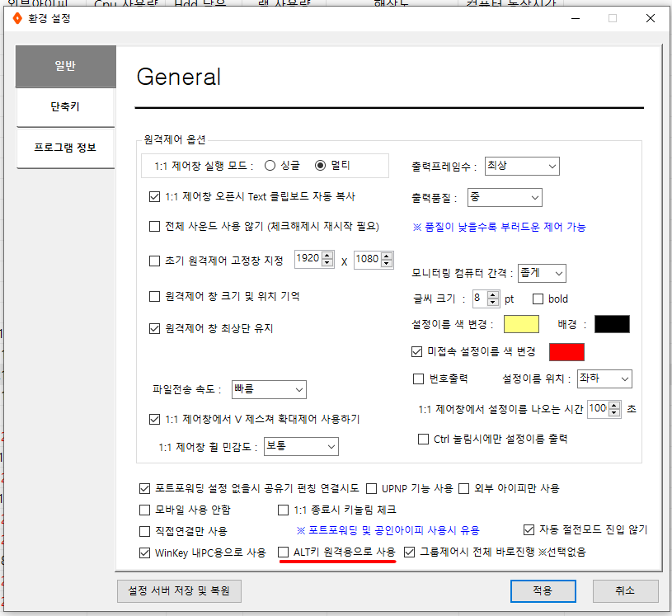Image resolution: width=672 pixels, height=616 pixels.
Task: Click the red 미접속 설정이름 color swatch
Action: (x=566, y=352)
